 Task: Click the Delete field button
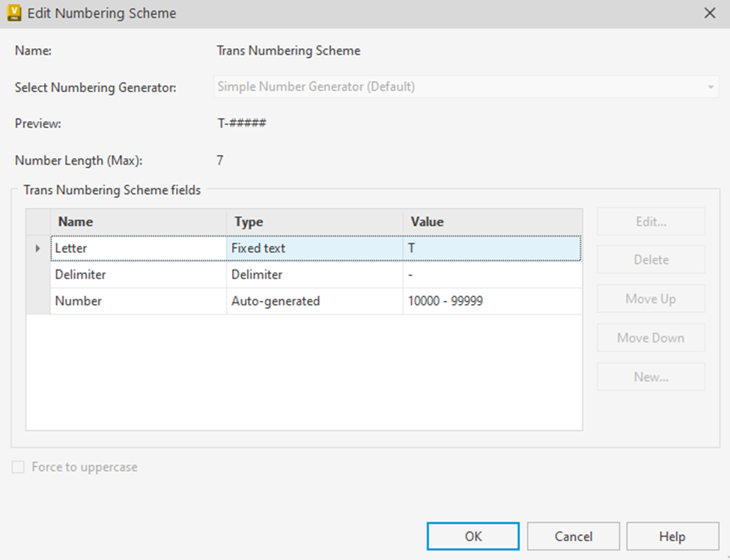pyautogui.click(x=651, y=260)
